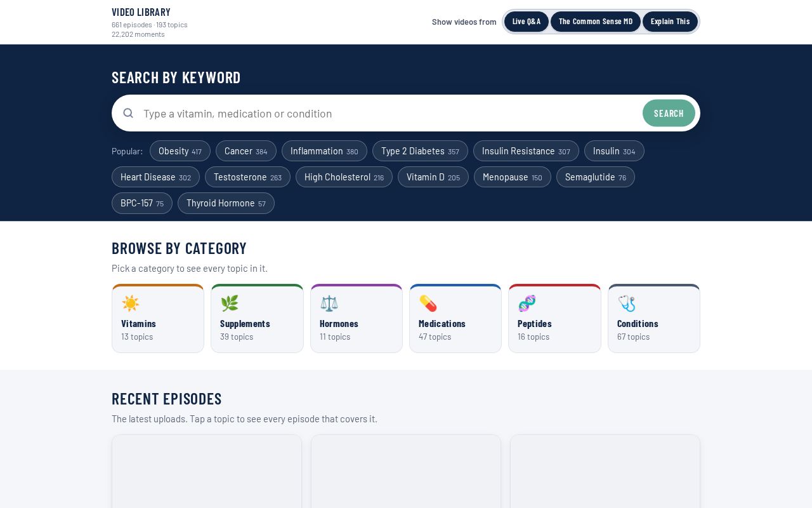This screenshot has height=508, width=812.
Task: Click the sun icon on Vitamins card
Action: click(x=131, y=304)
